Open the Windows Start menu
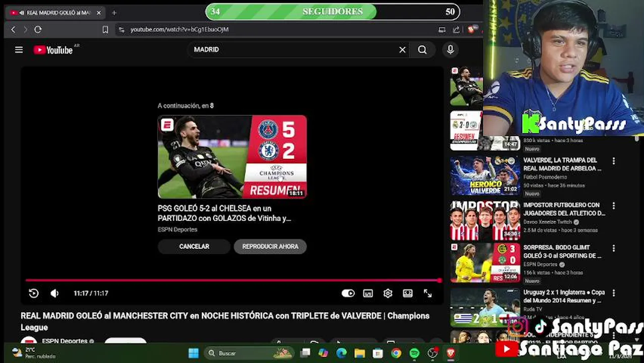This screenshot has width=644, height=363. tap(194, 353)
